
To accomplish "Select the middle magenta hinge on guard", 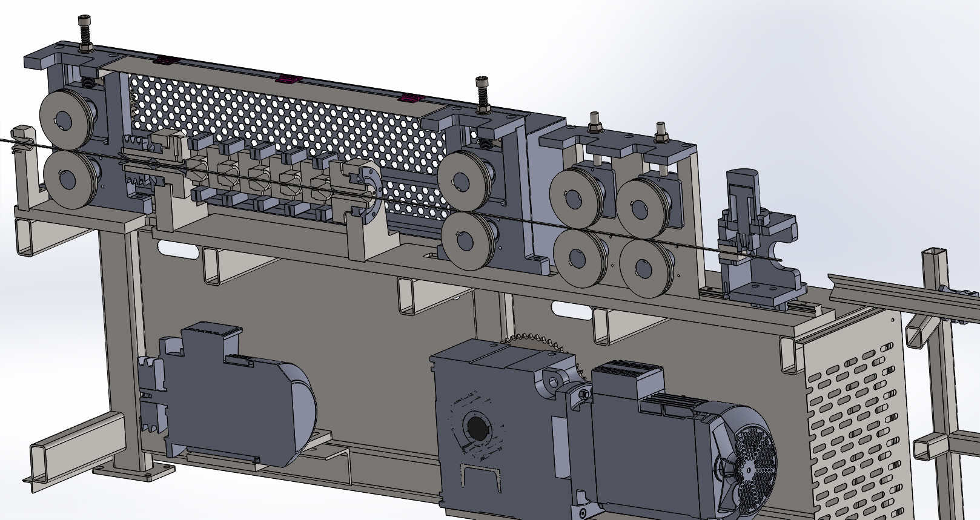I will point(288,79).
